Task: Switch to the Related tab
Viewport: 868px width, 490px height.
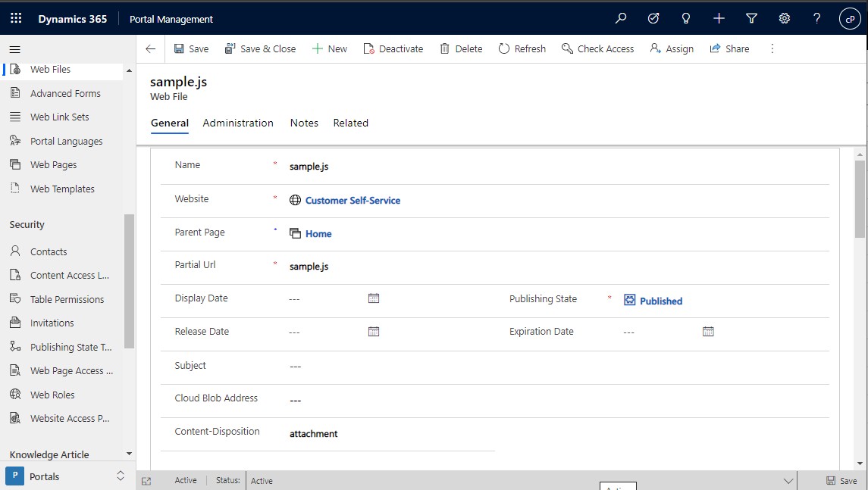Action: (350, 123)
